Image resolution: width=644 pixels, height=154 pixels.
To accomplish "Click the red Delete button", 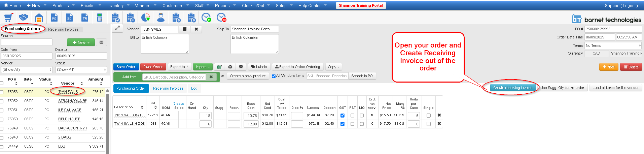I will pos(631,67).
